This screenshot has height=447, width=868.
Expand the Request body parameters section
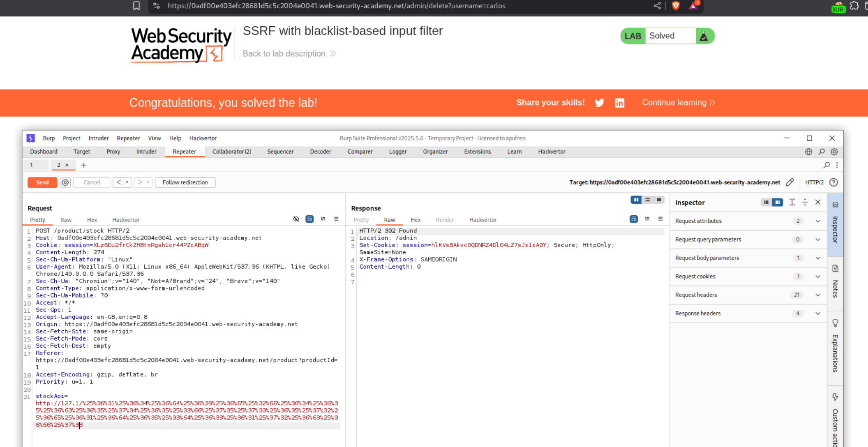[x=817, y=258]
